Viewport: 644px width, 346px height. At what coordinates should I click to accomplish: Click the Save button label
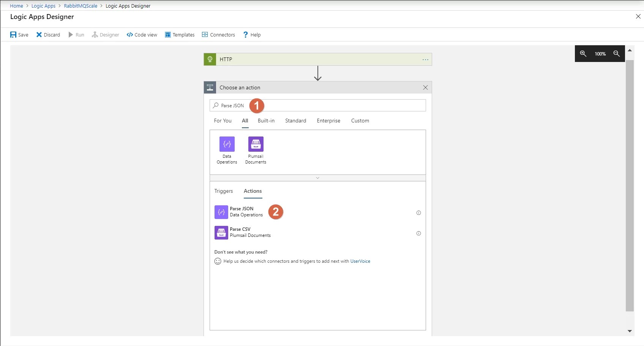(x=23, y=35)
